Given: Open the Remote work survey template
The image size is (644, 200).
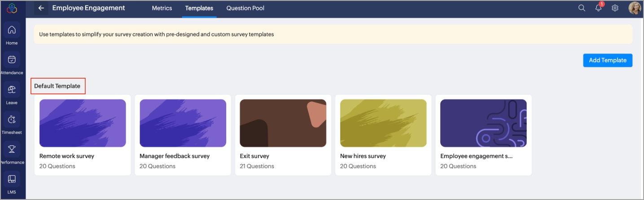Looking at the screenshot, I should (x=83, y=135).
